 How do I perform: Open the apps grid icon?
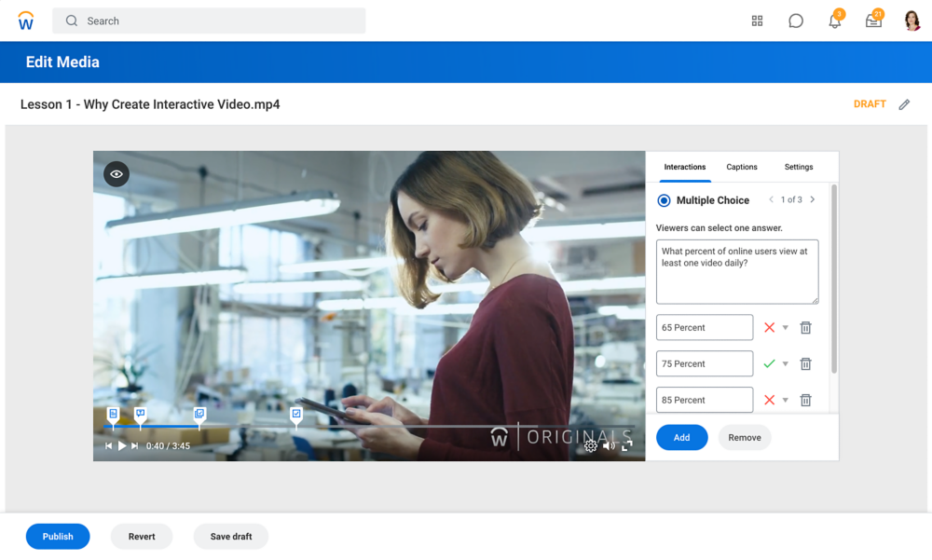click(757, 20)
